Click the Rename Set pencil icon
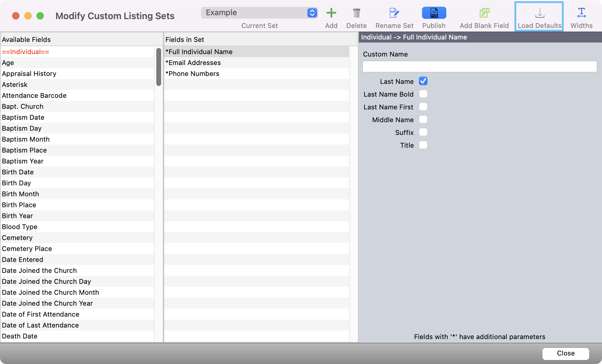Screen dimensions: 602x364 pyautogui.click(x=394, y=13)
